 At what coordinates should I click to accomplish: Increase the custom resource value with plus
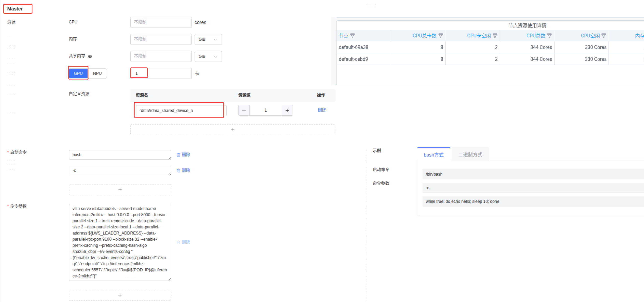pos(287,110)
